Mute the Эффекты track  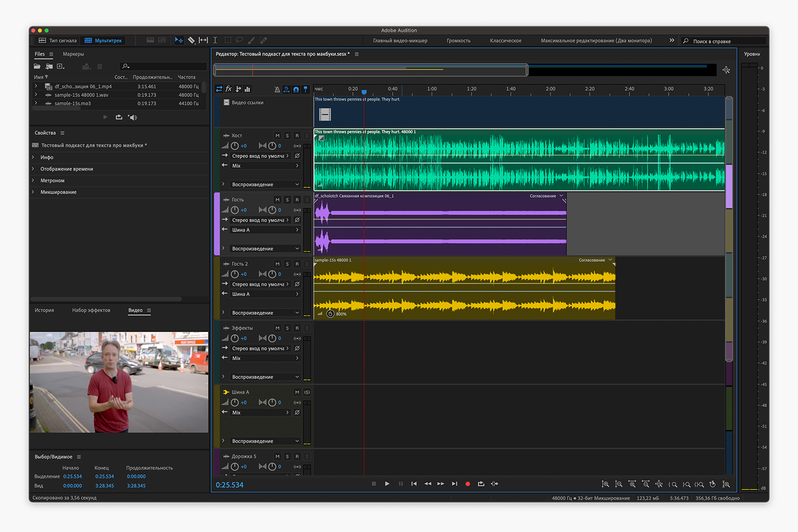[278, 328]
